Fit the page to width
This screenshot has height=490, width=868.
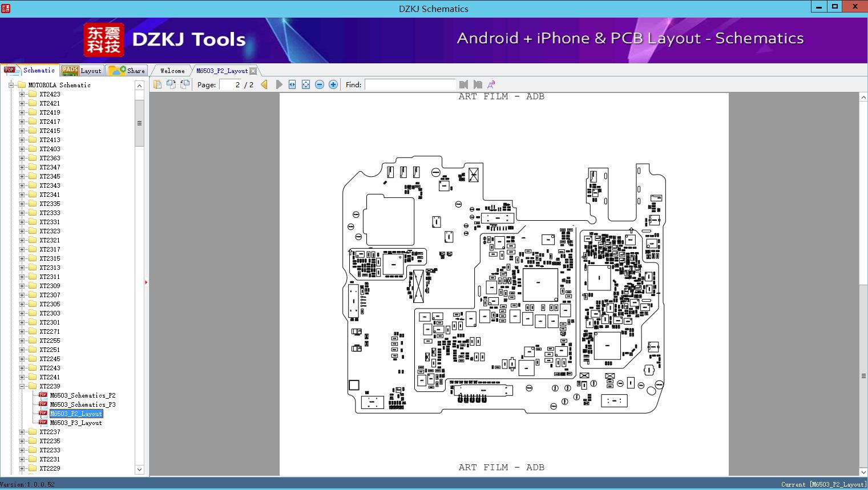[292, 84]
